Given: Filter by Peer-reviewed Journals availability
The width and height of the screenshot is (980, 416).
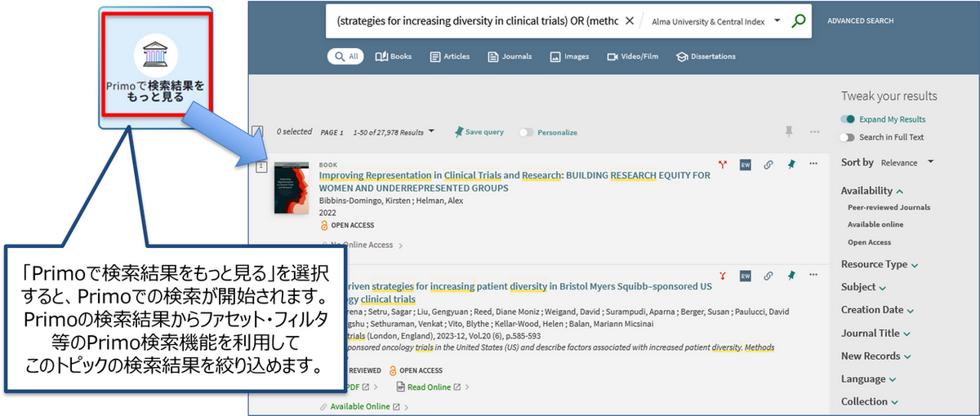Looking at the screenshot, I should coord(889,207).
